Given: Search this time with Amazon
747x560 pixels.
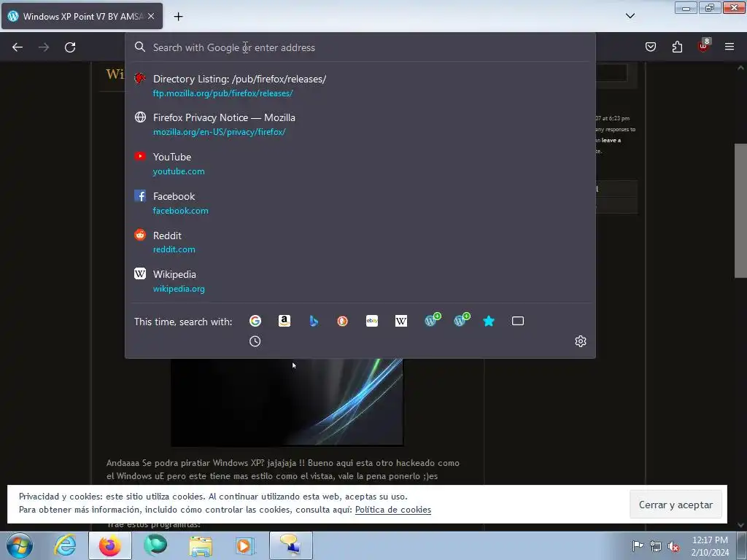Looking at the screenshot, I should tap(285, 321).
